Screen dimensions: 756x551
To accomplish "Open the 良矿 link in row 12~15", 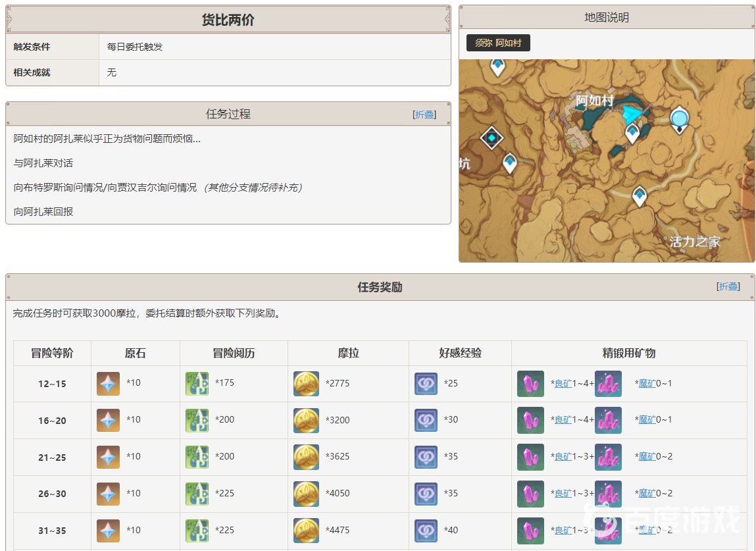I will pyautogui.click(x=563, y=384).
